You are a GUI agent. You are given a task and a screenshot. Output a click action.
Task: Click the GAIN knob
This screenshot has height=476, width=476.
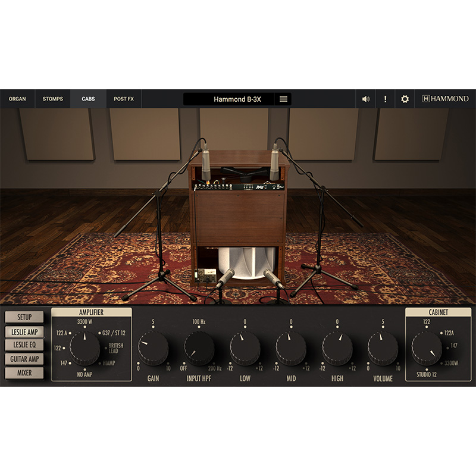pos(153,348)
